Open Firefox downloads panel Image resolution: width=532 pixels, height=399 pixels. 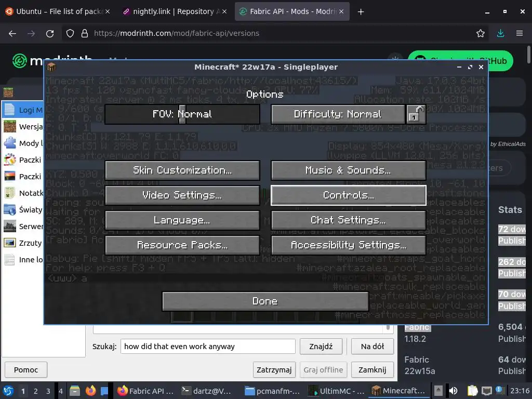click(500, 33)
